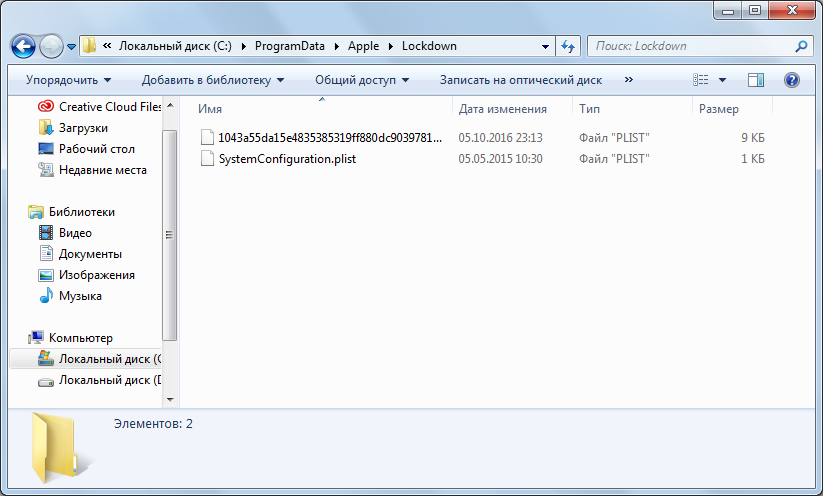Screen dimensions: 823x496
Task: Expand the view options dropdown arrow
Action: click(722, 80)
